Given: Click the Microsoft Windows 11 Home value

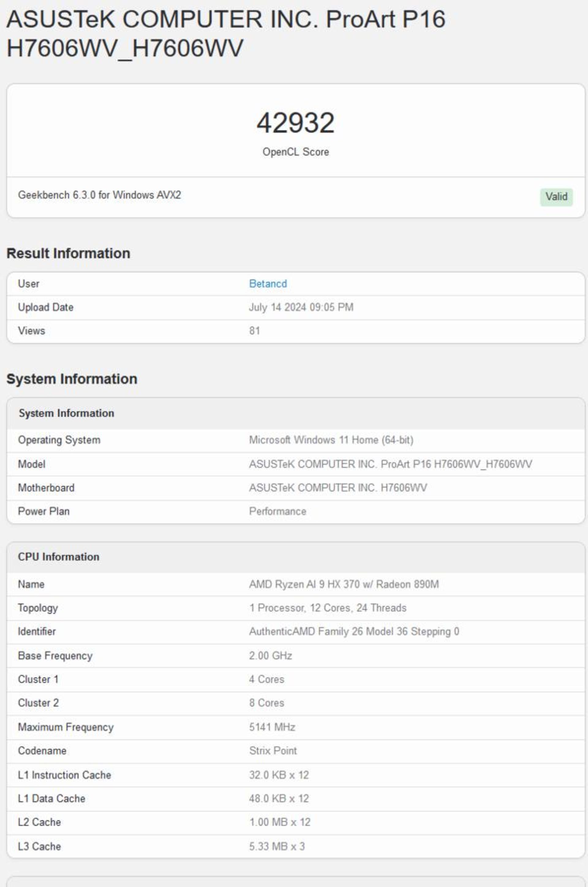Looking at the screenshot, I should [331, 440].
